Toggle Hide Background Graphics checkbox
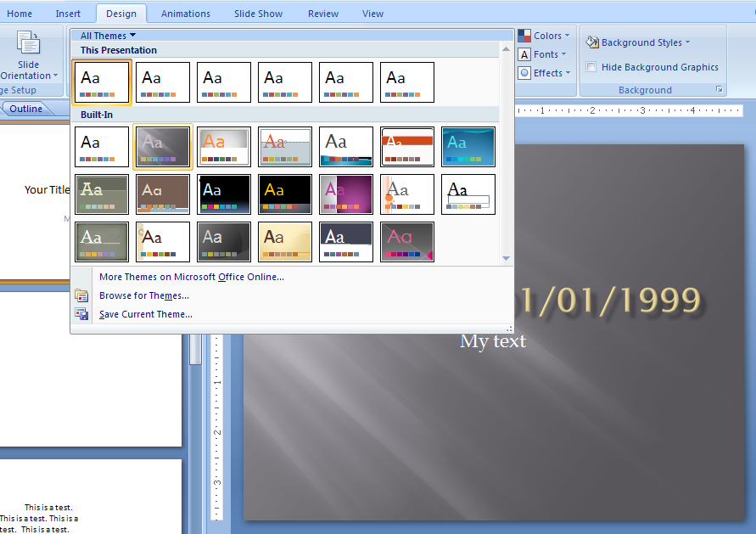The image size is (756, 534). 591,66
